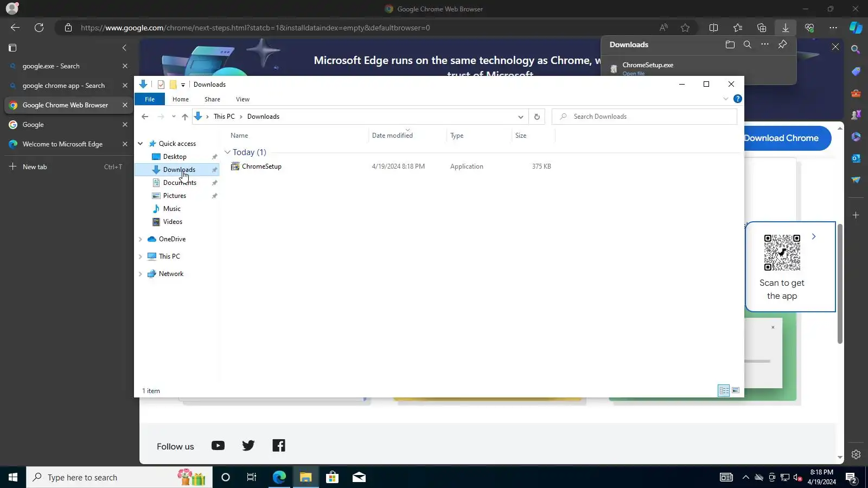Screen dimensions: 868x488
Task: Expand the Explorer ribbon chevron
Action: tap(726, 99)
